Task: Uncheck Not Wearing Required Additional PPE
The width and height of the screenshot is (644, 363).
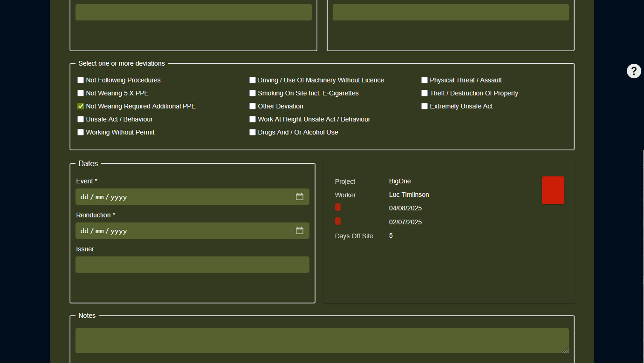Action: [81, 106]
